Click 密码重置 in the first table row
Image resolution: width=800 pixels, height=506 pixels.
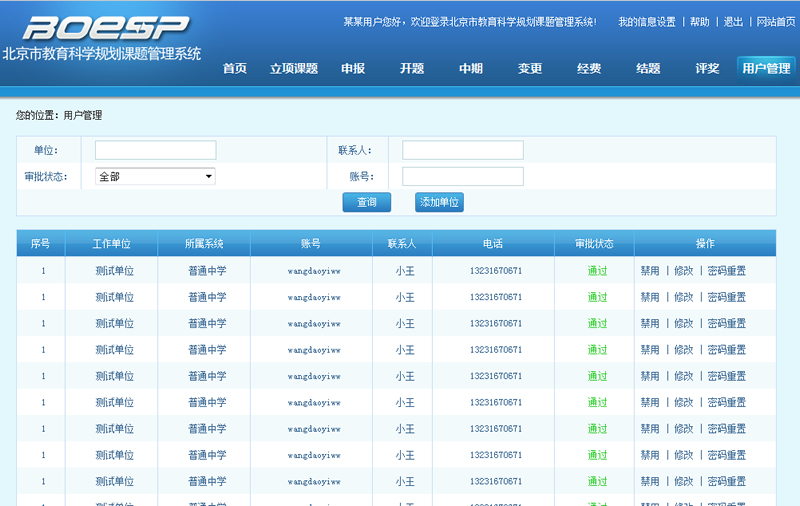click(726, 271)
